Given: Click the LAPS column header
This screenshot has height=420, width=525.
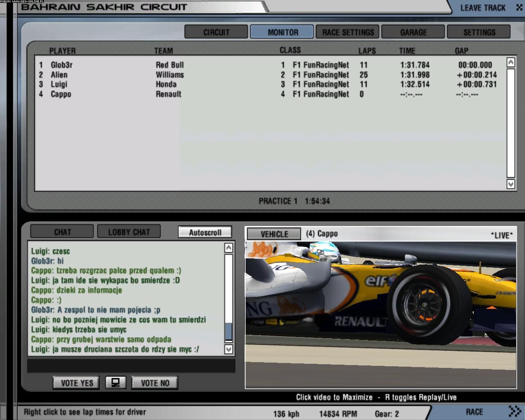Looking at the screenshot, I should click(367, 51).
